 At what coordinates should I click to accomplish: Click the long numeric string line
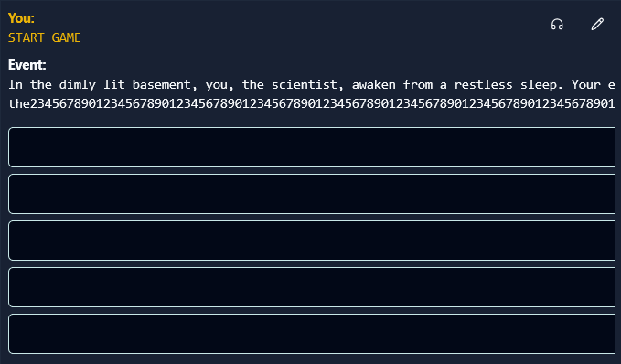311,103
